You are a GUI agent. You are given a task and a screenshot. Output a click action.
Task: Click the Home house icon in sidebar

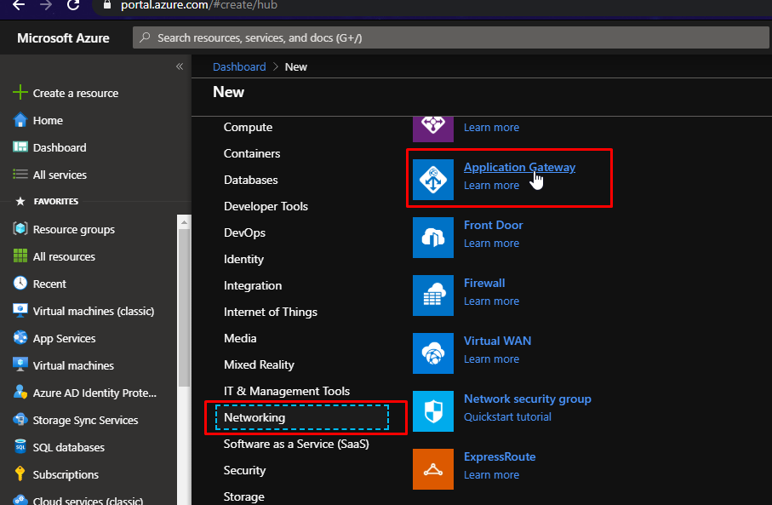pos(20,120)
